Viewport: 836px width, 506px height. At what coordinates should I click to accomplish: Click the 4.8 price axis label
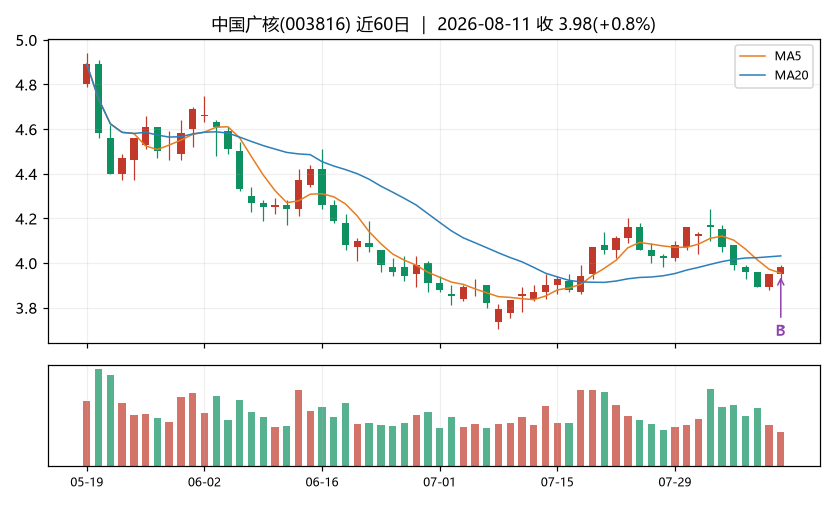pyautogui.click(x=26, y=85)
